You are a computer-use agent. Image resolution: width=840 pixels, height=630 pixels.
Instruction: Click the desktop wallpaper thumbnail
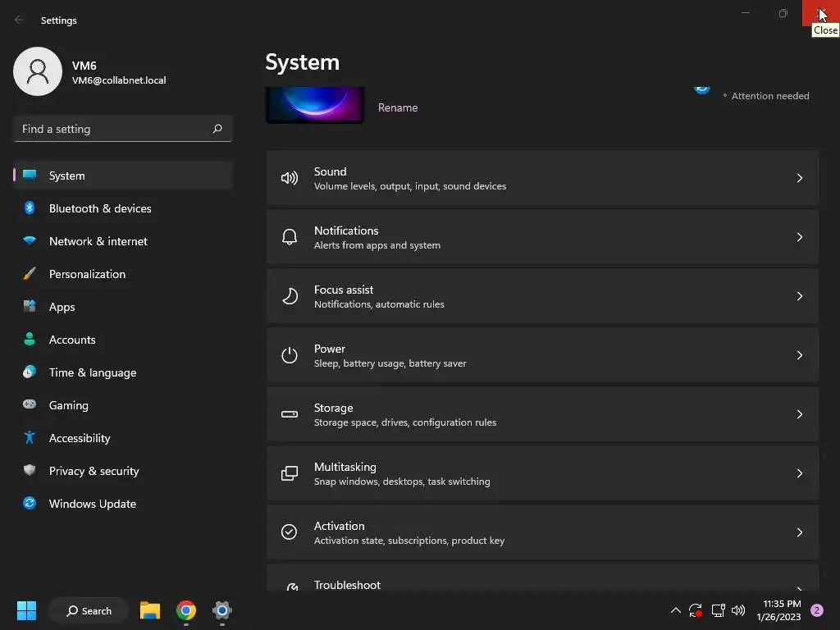pos(315,105)
